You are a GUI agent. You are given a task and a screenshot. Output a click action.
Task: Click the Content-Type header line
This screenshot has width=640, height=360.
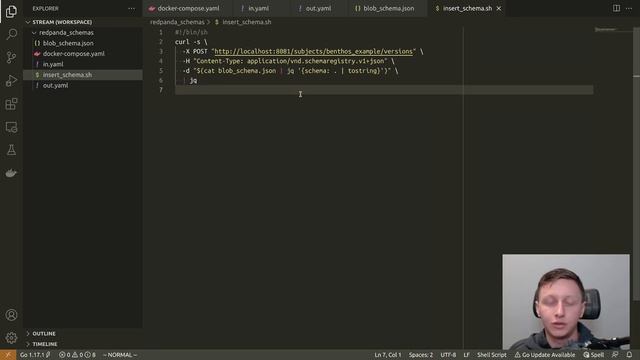(x=289, y=61)
